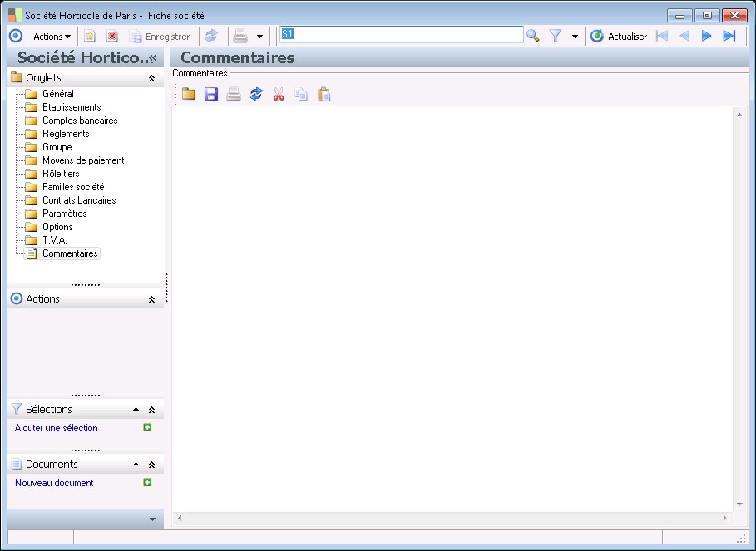Click inside the Commentaires text area

(x=452, y=309)
